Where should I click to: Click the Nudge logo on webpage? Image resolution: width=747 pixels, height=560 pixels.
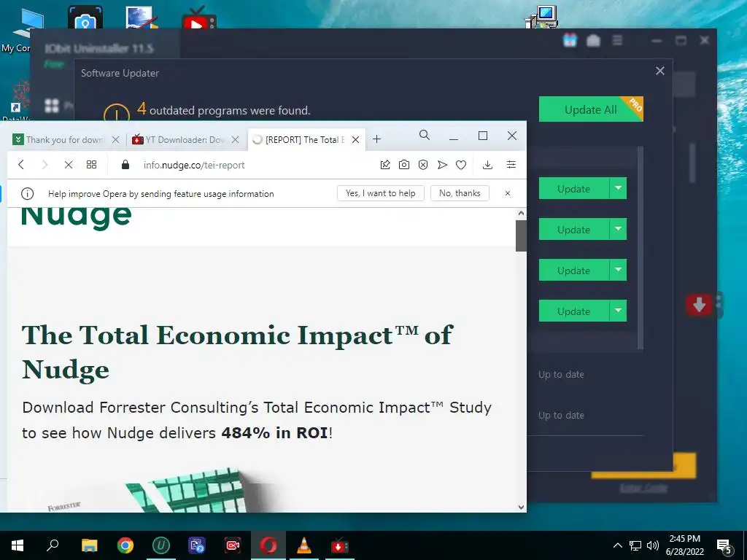click(x=76, y=217)
